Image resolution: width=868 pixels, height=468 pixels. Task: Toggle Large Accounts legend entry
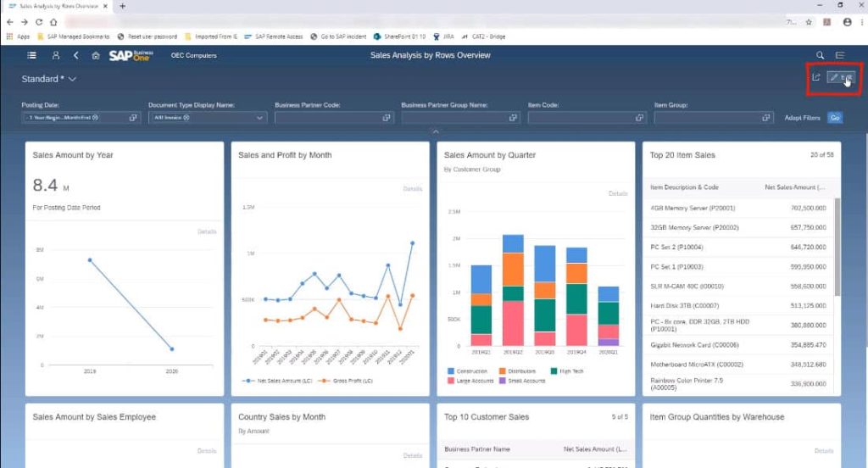(x=470, y=381)
